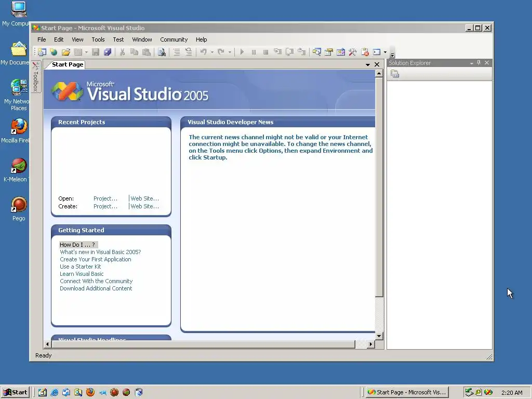This screenshot has width=532, height=399.
Task: Click the vertical scrollbar down arrow
Action: click(379, 336)
